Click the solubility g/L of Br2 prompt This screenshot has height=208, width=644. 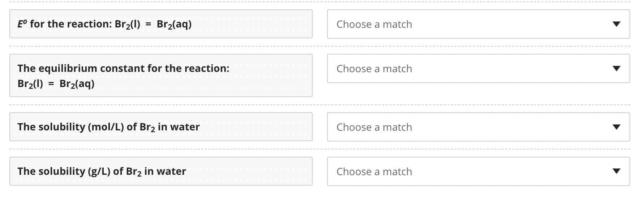pyautogui.click(x=161, y=171)
